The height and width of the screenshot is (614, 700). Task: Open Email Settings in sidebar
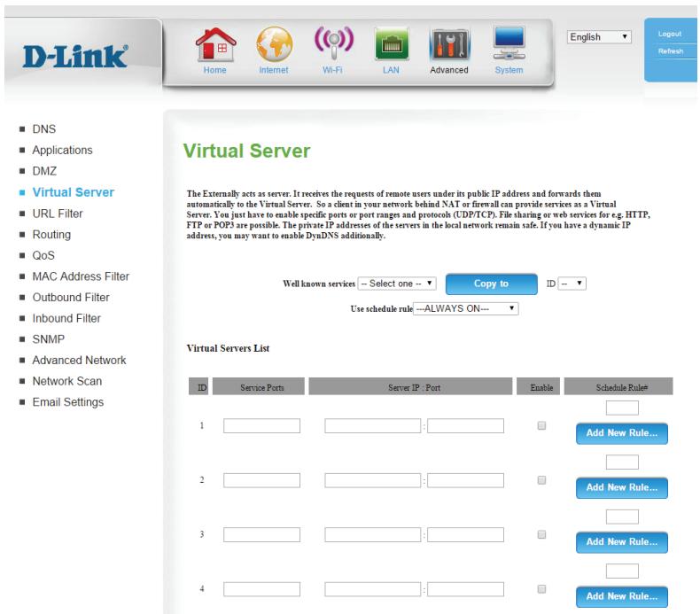tap(68, 402)
